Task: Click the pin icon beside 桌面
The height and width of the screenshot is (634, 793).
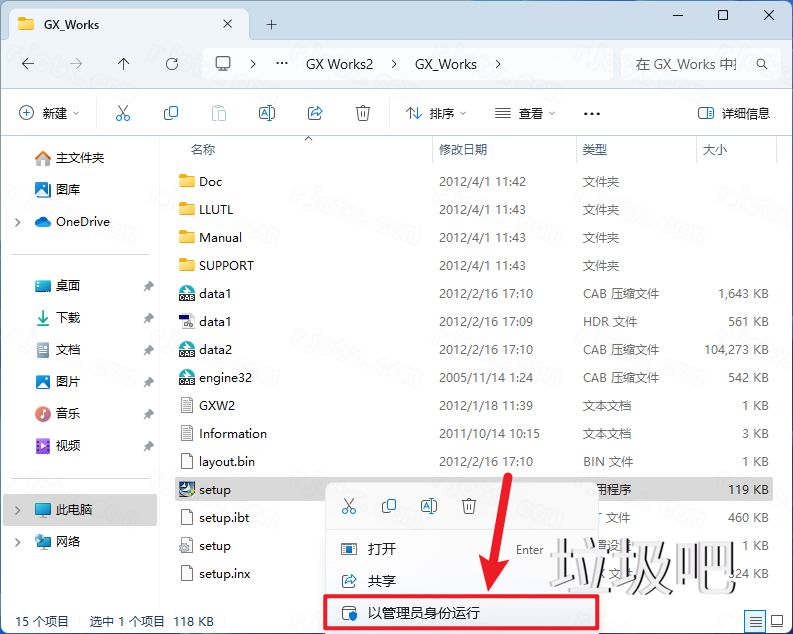Action: point(148,286)
